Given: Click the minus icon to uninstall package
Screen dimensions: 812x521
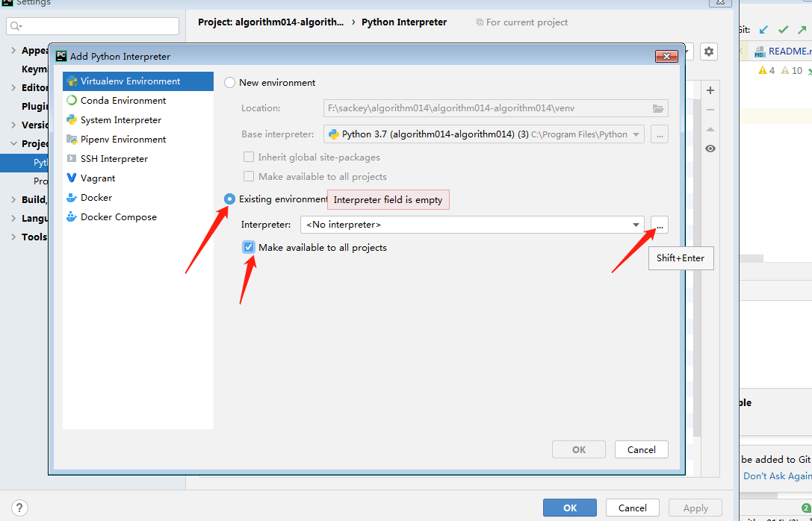Looking at the screenshot, I should [x=710, y=110].
